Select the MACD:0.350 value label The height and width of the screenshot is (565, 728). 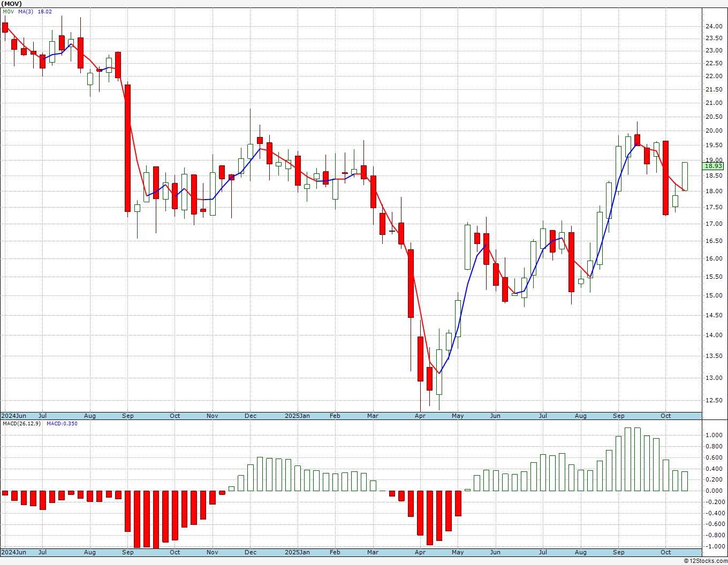pos(62,424)
